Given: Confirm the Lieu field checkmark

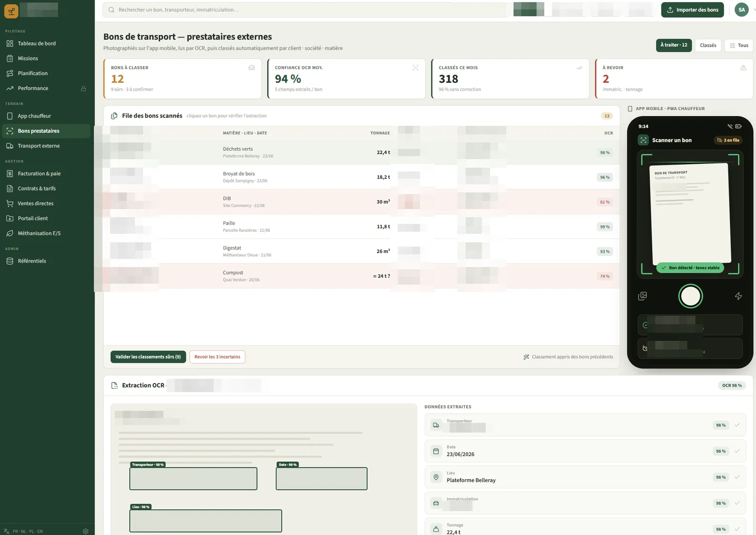Looking at the screenshot, I should click(x=737, y=477).
